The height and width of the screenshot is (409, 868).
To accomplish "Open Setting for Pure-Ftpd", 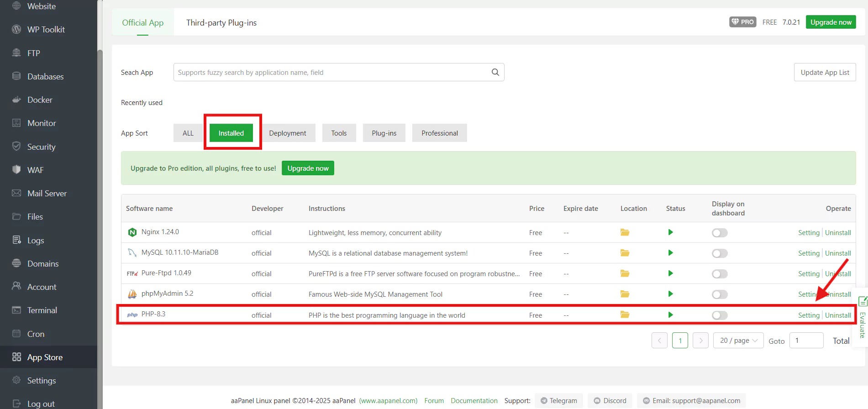I will tap(809, 274).
